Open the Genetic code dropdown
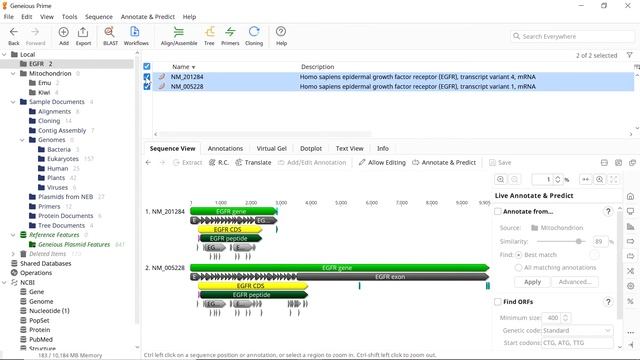This screenshot has width=640, height=360. point(578,330)
